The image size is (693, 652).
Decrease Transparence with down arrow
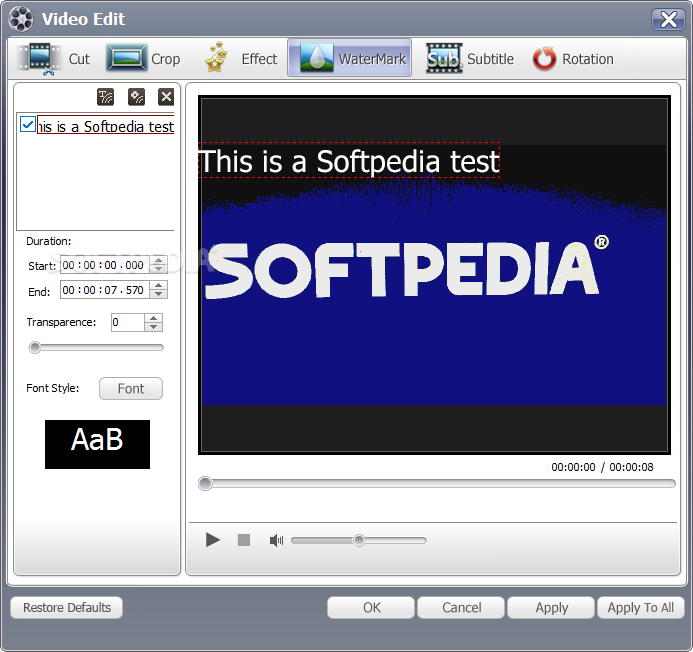pos(153,327)
